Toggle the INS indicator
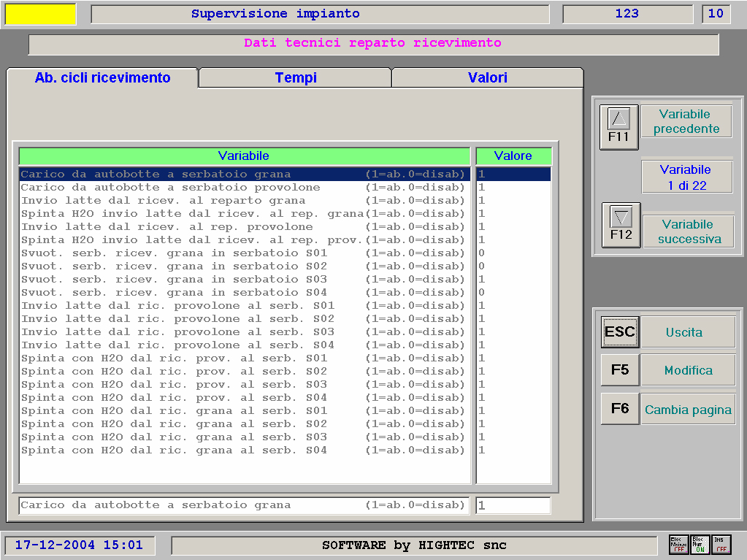Image resolution: width=747 pixels, height=560 pixels. (721, 545)
